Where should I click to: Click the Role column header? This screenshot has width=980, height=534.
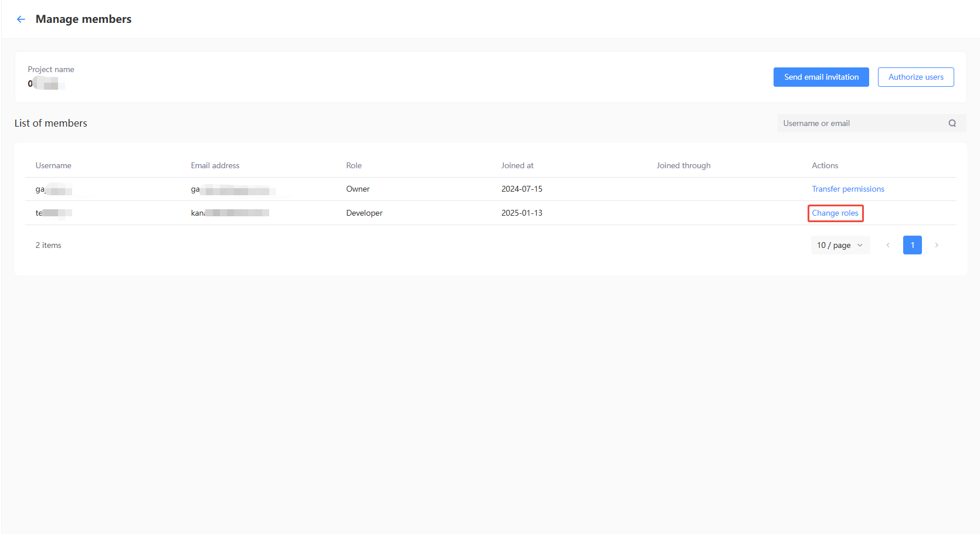[x=354, y=165]
